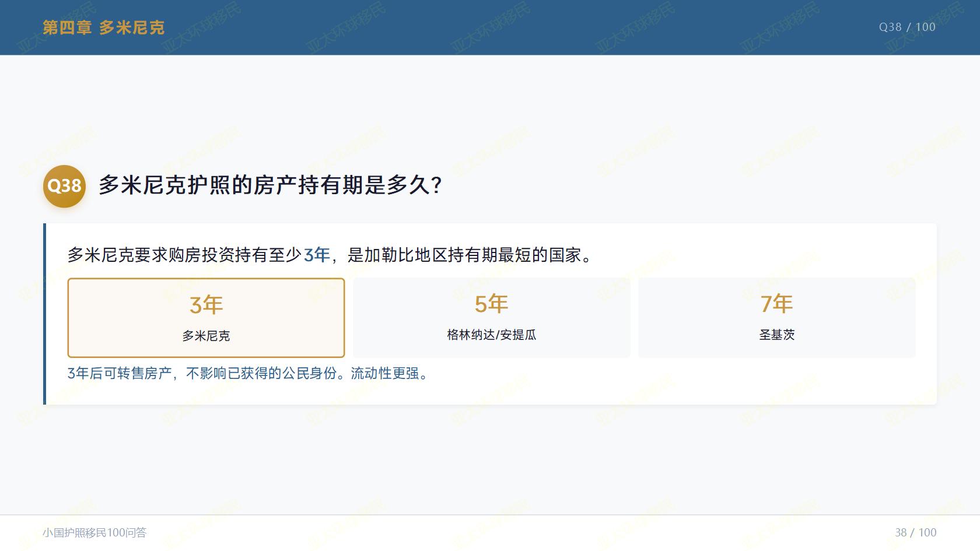Click the footer page number 38 / 100
Viewport: 980px width, 551px height.
click(x=916, y=532)
